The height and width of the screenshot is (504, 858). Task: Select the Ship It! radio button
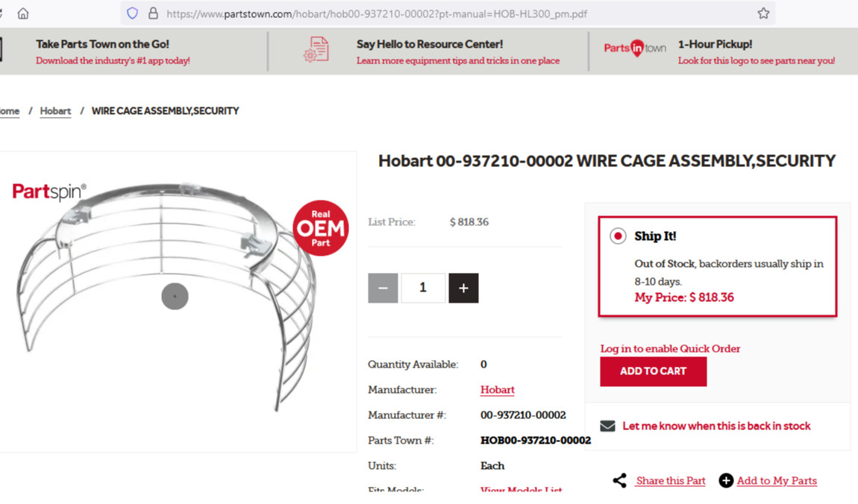(618, 236)
